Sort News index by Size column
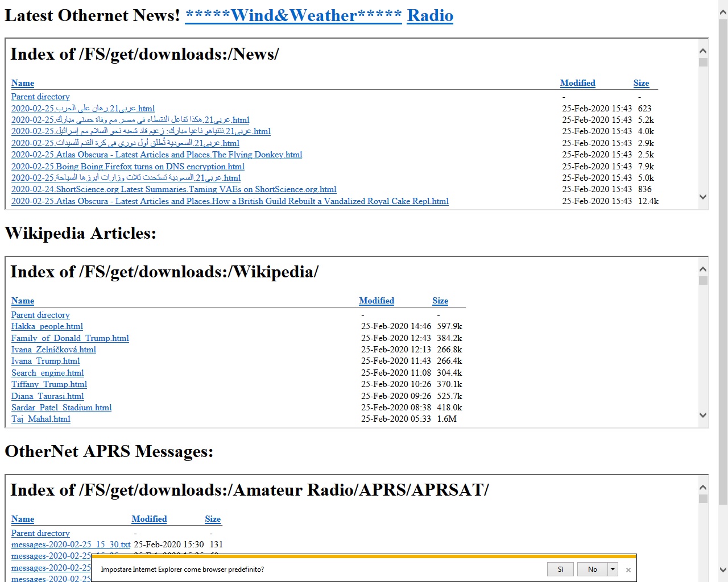The image size is (728, 582). (x=641, y=83)
